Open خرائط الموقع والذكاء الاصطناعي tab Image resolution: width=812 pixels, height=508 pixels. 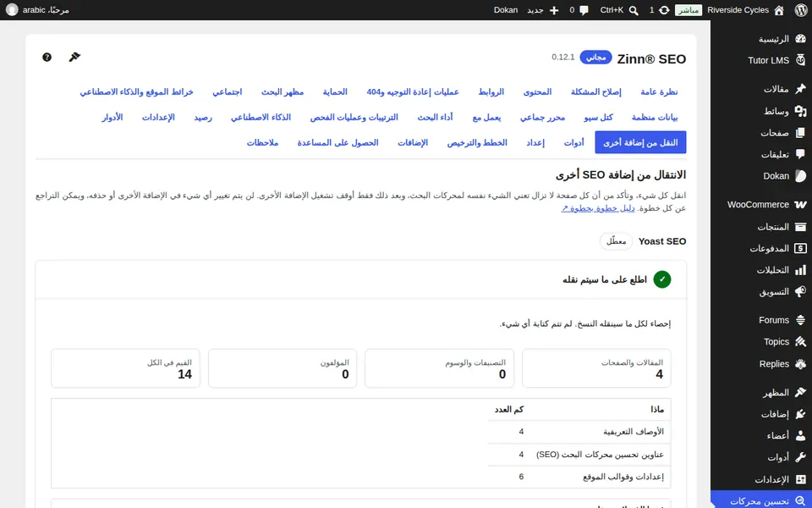click(137, 92)
